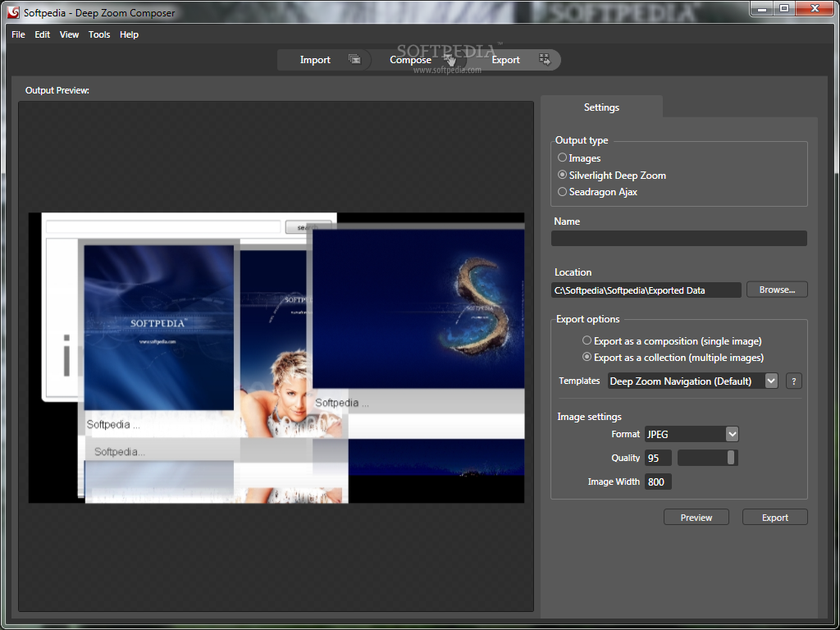Adjust the Quality slider handle
Screen dimensions: 840x630
coord(731,458)
